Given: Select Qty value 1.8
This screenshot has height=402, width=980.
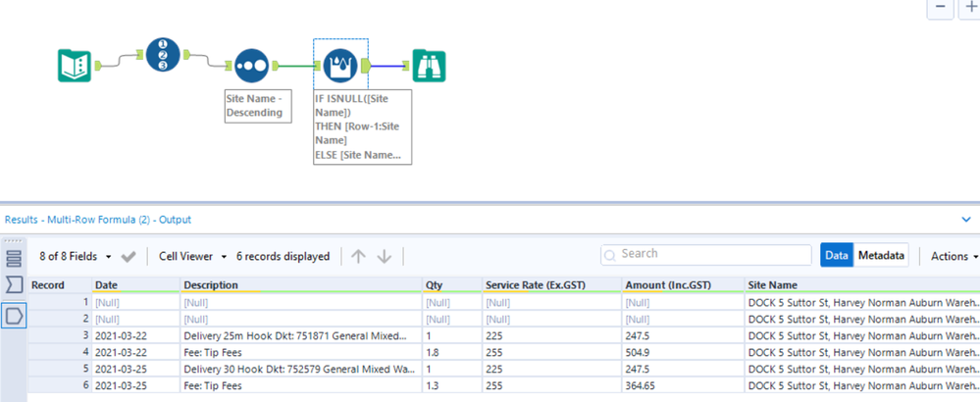Looking at the screenshot, I should point(452,352).
